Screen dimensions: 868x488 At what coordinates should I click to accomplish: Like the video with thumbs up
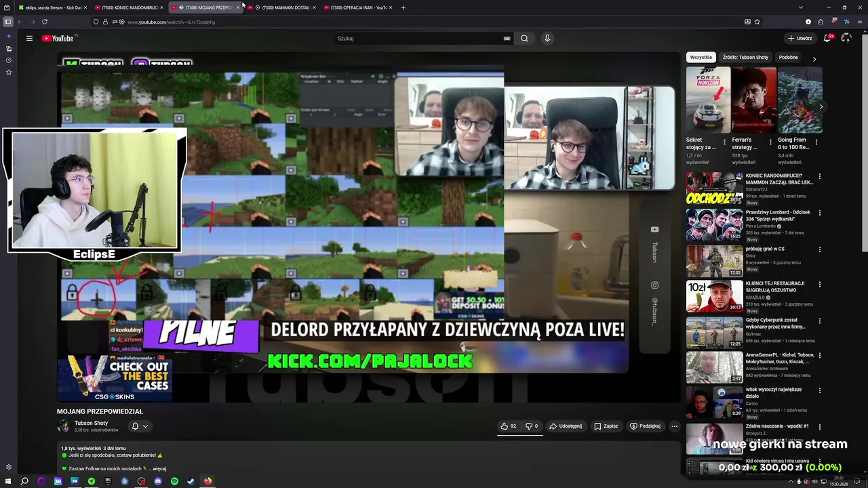point(509,426)
